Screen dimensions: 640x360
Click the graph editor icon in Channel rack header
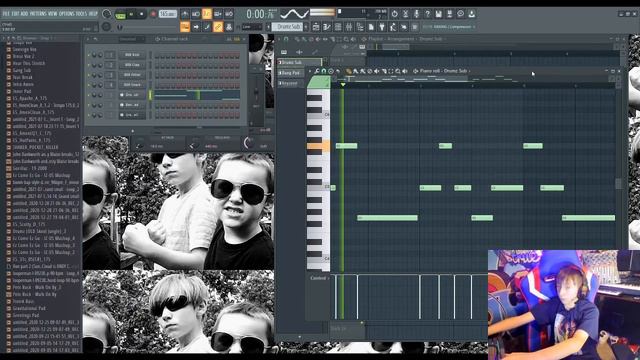coord(229,39)
